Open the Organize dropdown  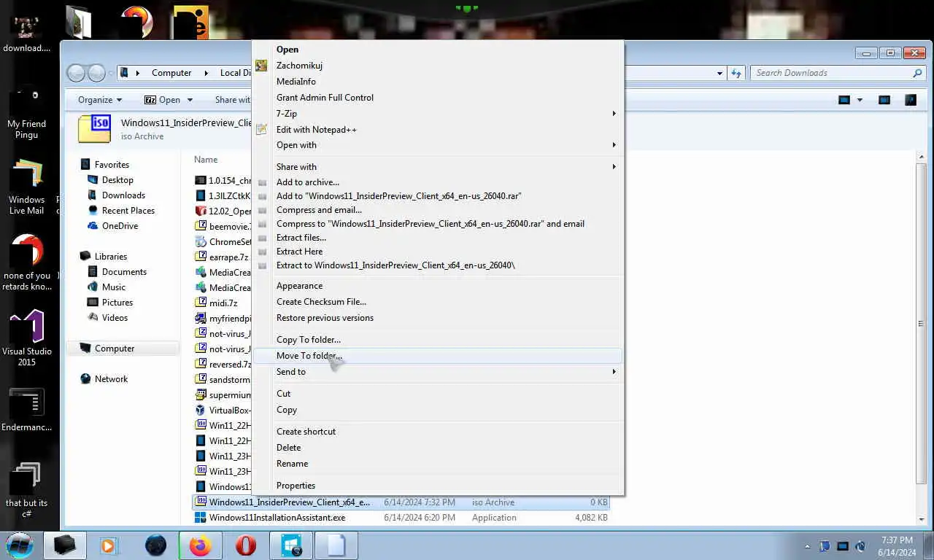coord(100,100)
